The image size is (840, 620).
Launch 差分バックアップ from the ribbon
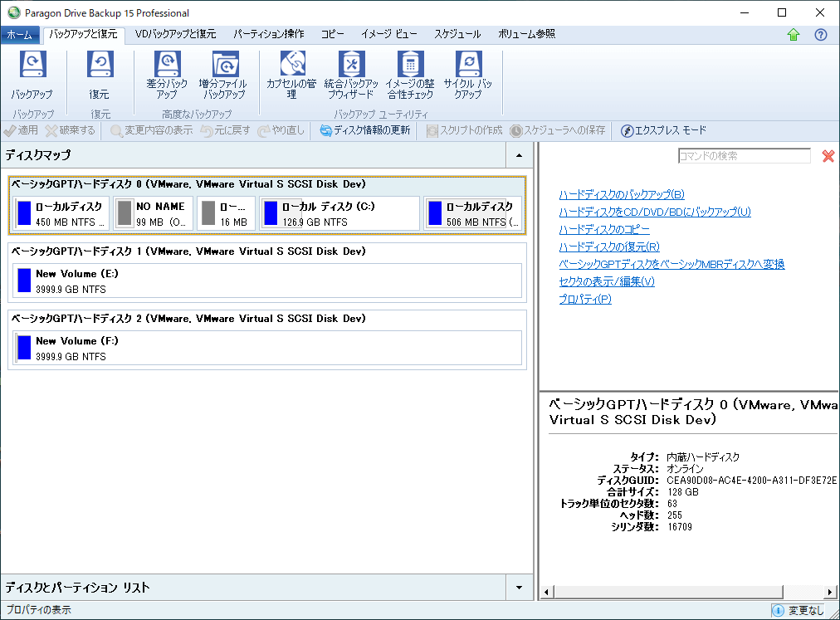pos(167,75)
